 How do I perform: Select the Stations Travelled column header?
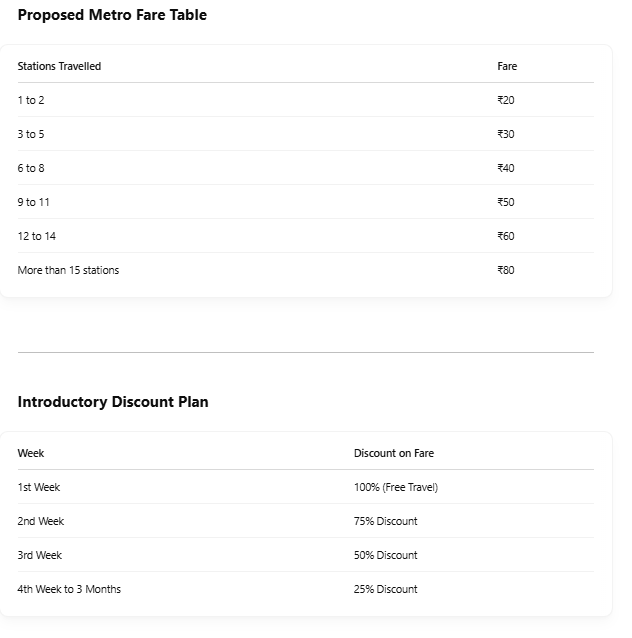tap(59, 66)
